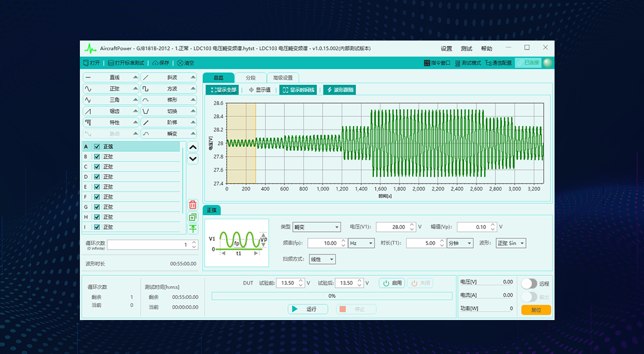Open the frequency unit Hz dropdown
This screenshot has height=354, width=644.
[x=361, y=243]
